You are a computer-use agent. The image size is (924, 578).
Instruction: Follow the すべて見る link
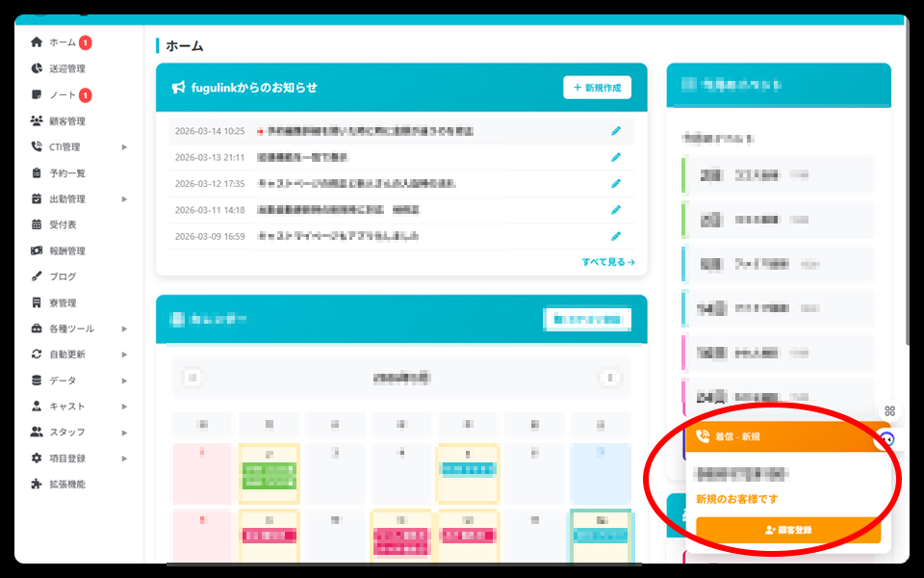pyautogui.click(x=607, y=261)
